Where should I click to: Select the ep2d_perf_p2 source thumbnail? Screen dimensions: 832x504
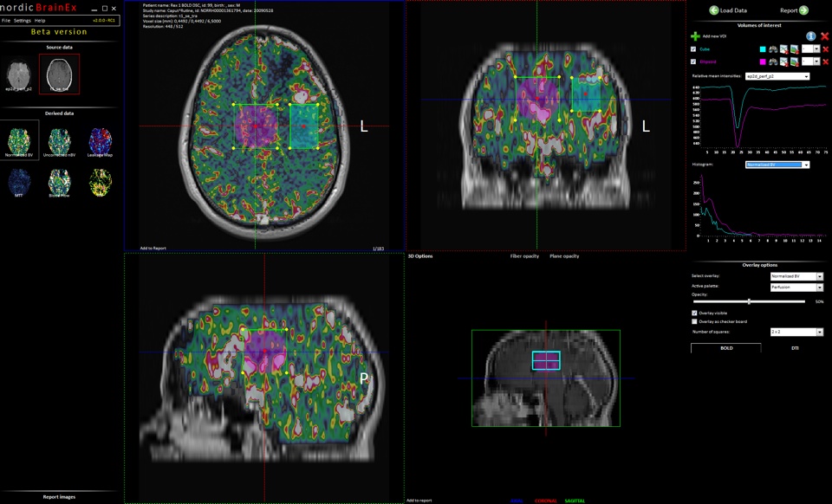tap(19, 74)
